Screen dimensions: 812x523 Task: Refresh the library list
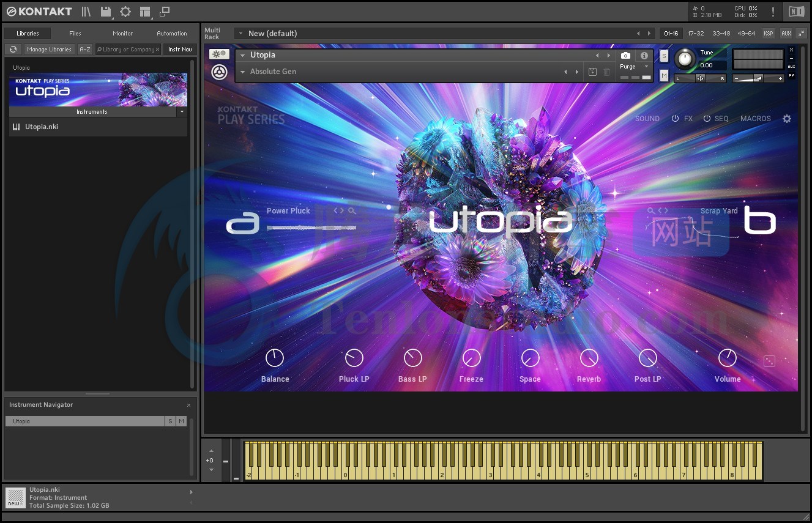coord(13,49)
